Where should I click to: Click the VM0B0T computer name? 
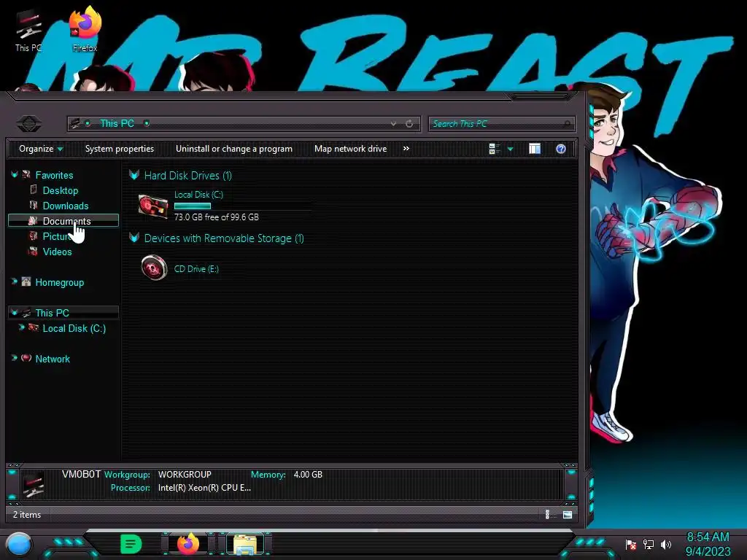pos(82,474)
